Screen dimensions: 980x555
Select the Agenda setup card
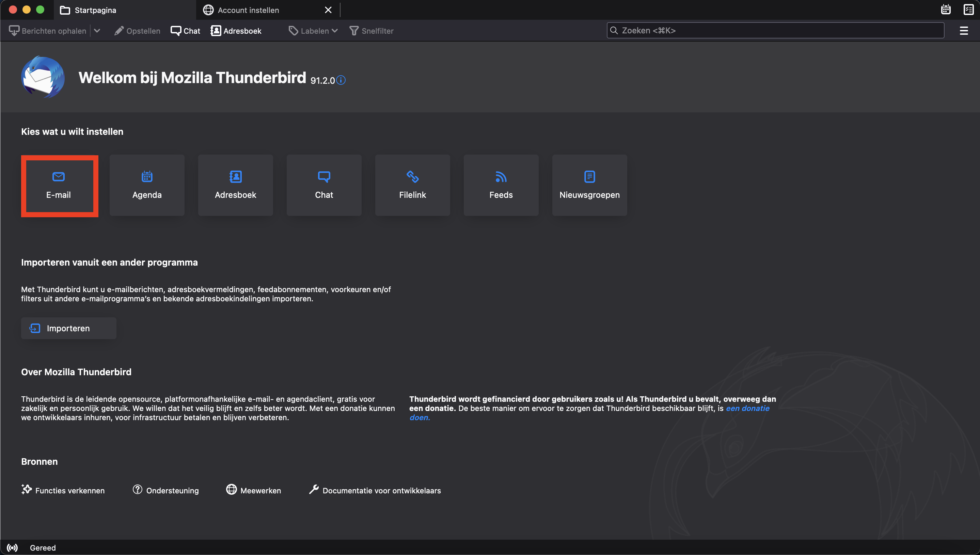click(147, 185)
